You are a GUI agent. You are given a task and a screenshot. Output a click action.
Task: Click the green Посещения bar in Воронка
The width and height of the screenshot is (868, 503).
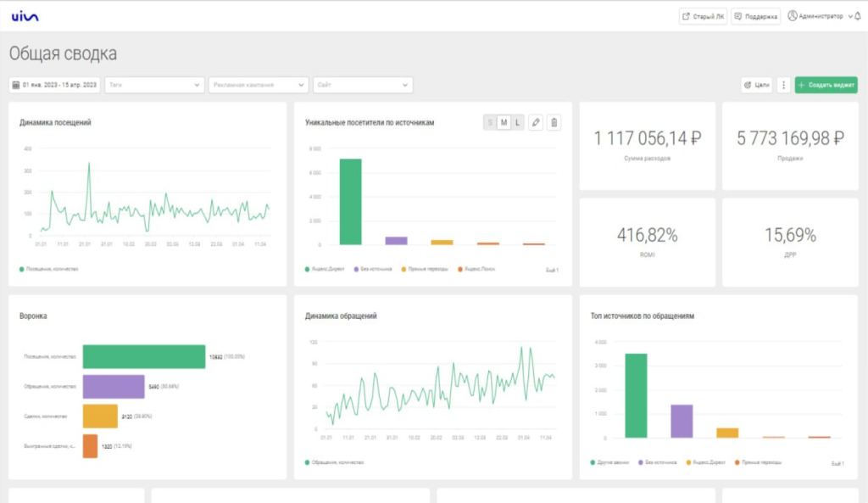[x=144, y=357]
